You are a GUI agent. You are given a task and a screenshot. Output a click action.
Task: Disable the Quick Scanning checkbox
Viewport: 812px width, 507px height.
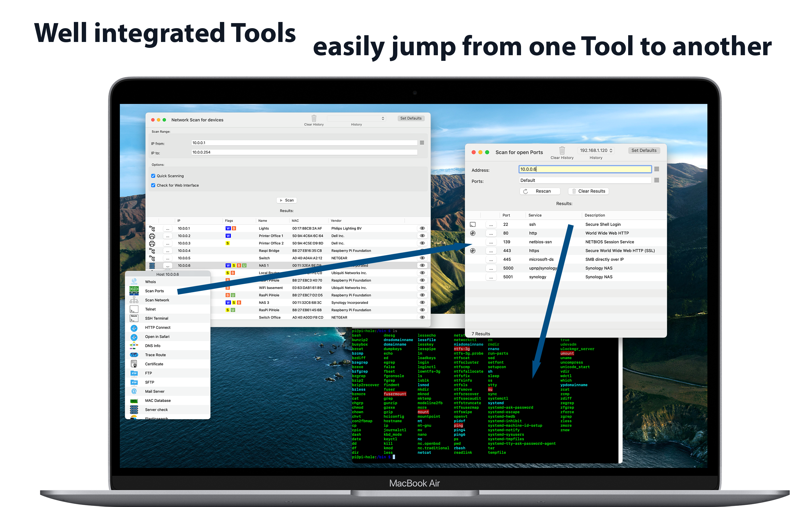[153, 176]
